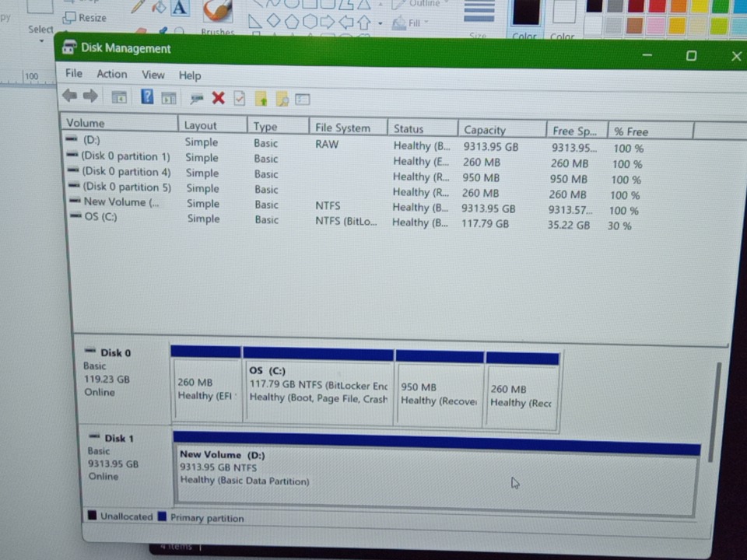Select the (Disk 0 partition 4) volume row
747x560 pixels.
[353, 175]
